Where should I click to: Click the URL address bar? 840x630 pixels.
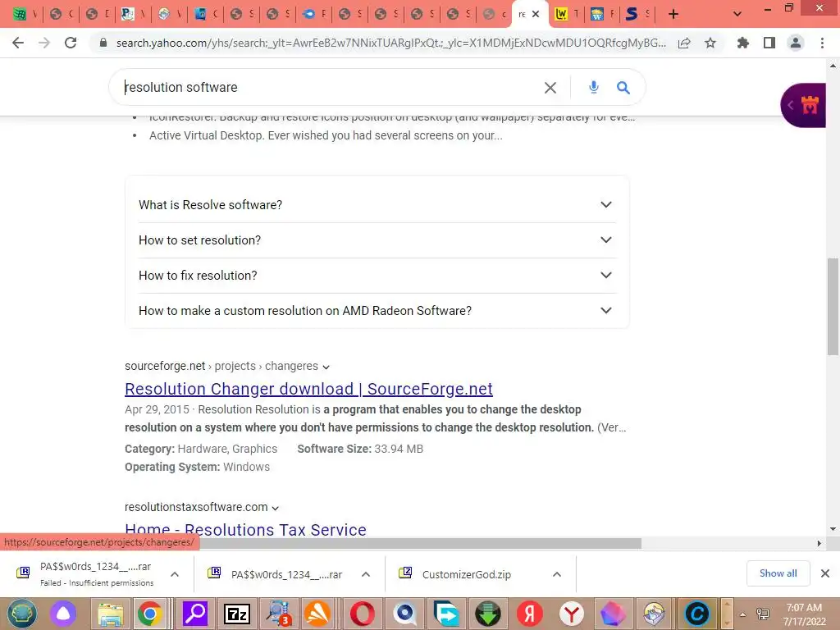tap(391, 43)
